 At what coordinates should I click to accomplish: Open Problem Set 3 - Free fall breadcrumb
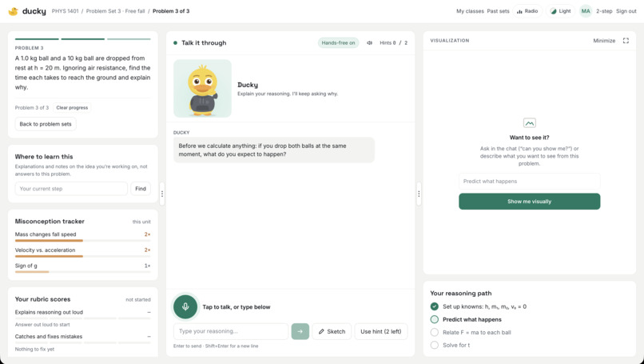point(115,11)
